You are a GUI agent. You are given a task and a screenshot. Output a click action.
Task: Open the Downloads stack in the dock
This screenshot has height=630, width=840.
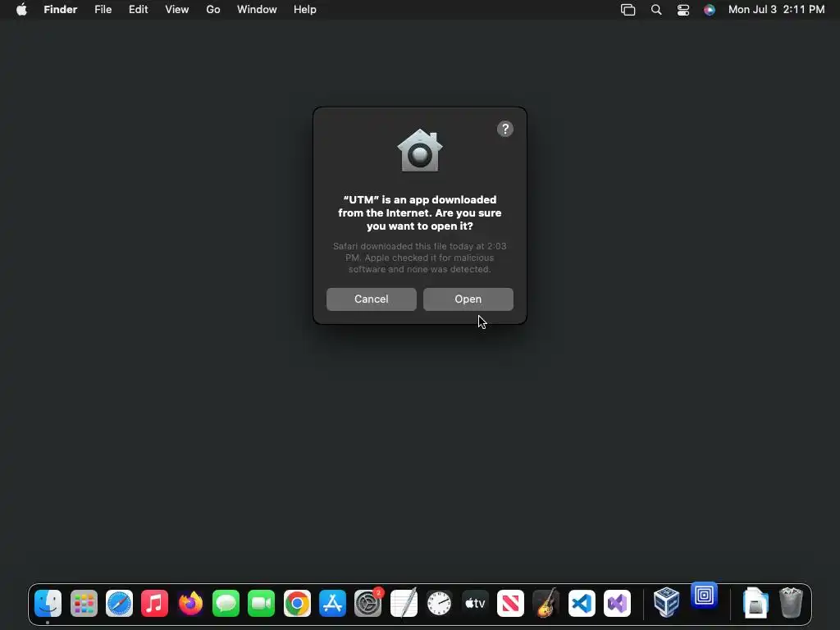tap(756, 603)
